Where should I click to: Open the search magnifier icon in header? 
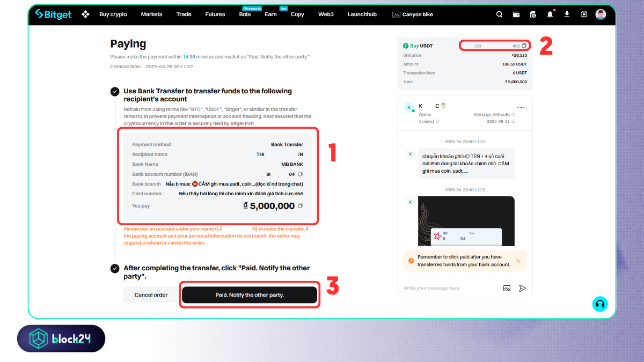click(500, 14)
